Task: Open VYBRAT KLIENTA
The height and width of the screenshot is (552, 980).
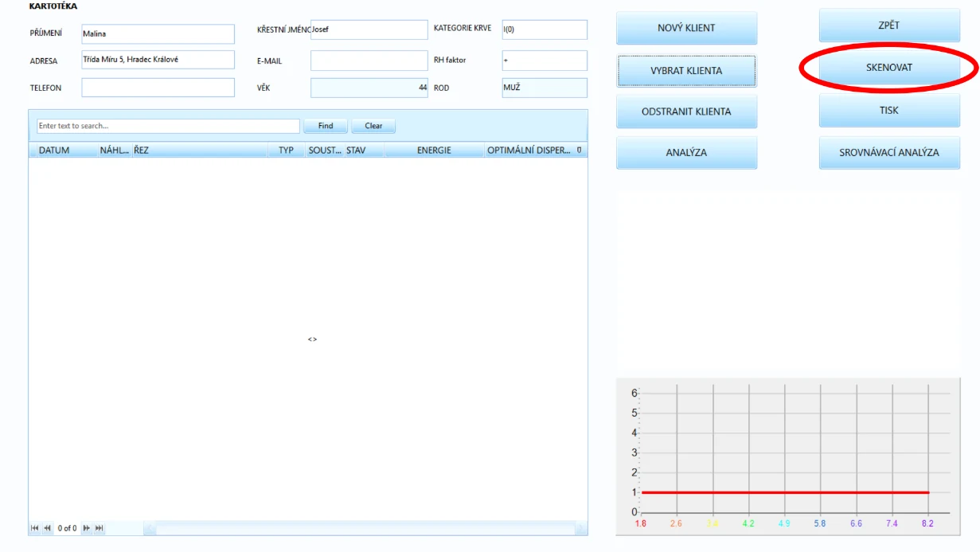Action: click(x=686, y=71)
